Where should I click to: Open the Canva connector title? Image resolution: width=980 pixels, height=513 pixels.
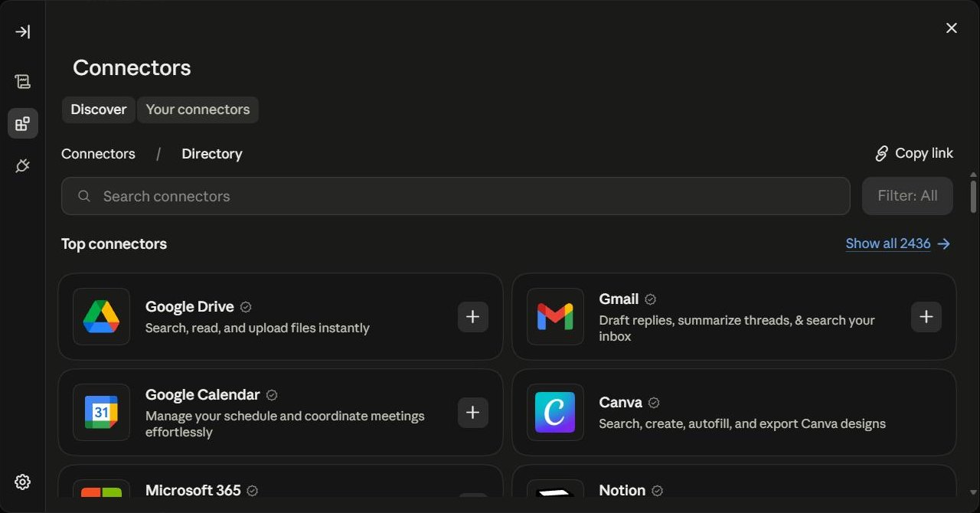click(620, 402)
